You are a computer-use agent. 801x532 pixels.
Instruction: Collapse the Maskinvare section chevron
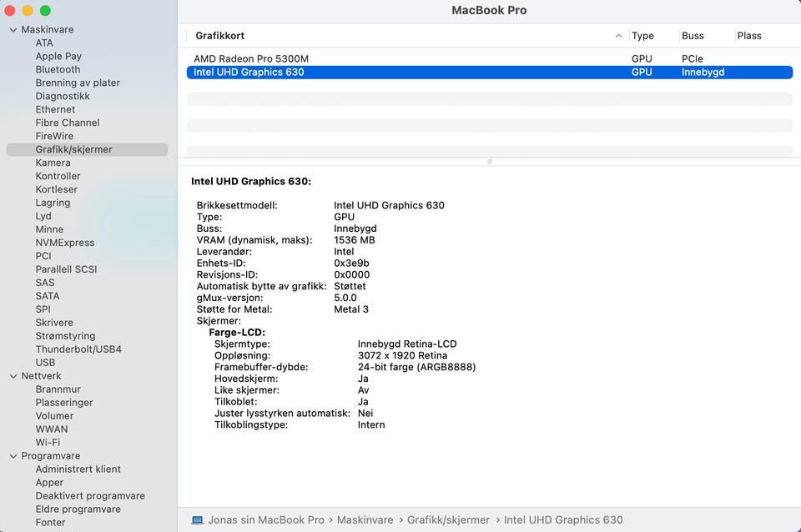tap(13, 30)
